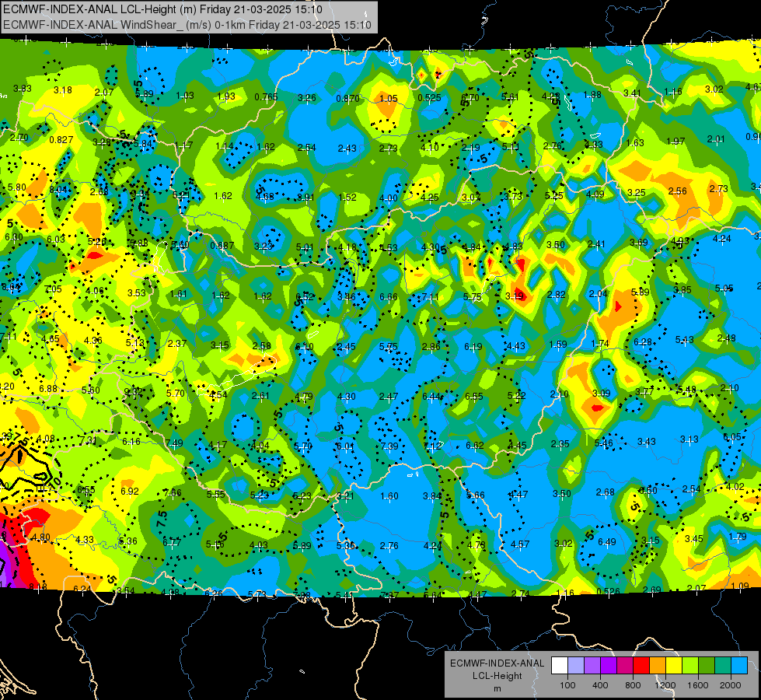
Task: Click the red legend color swatch
Action: pyautogui.click(x=641, y=665)
